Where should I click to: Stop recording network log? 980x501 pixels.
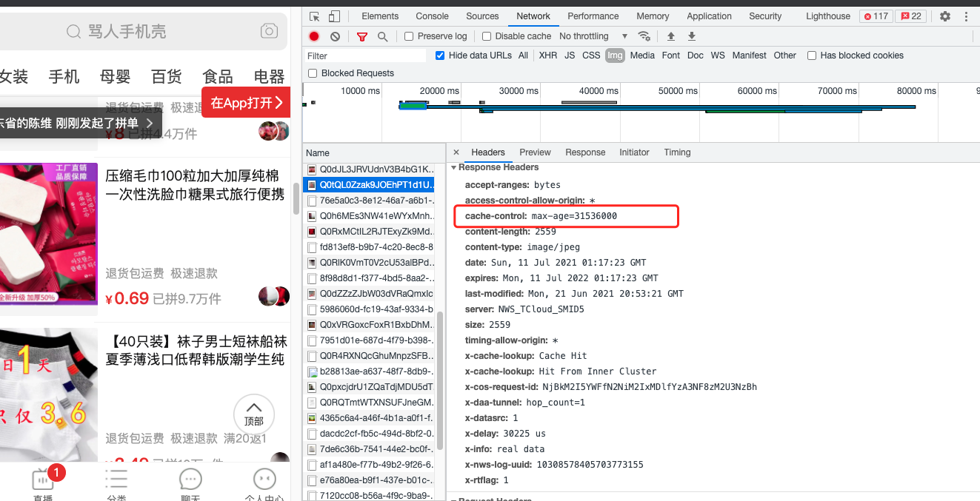314,36
